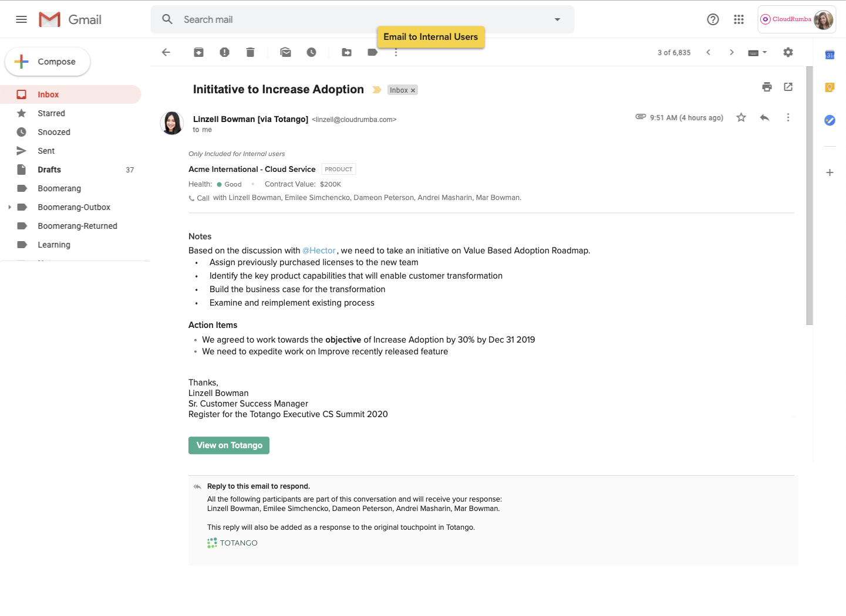
Task: Go back to inbox arrow
Action: [x=166, y=52]
